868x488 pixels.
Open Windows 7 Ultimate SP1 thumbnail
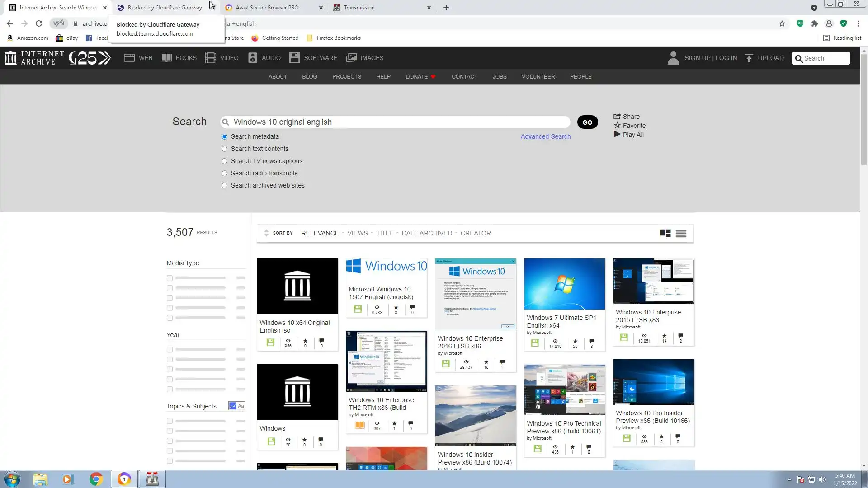(x=564, y=284)
